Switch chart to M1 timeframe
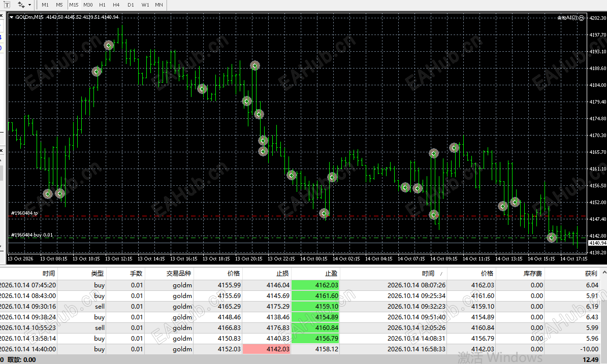The width and height of the screenshot is (607, 364). (45, 5)
